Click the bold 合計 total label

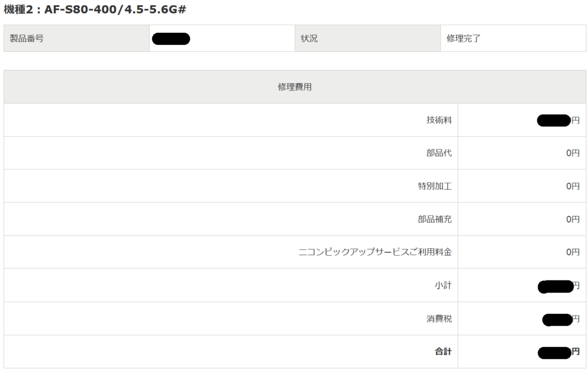[443, 351]
